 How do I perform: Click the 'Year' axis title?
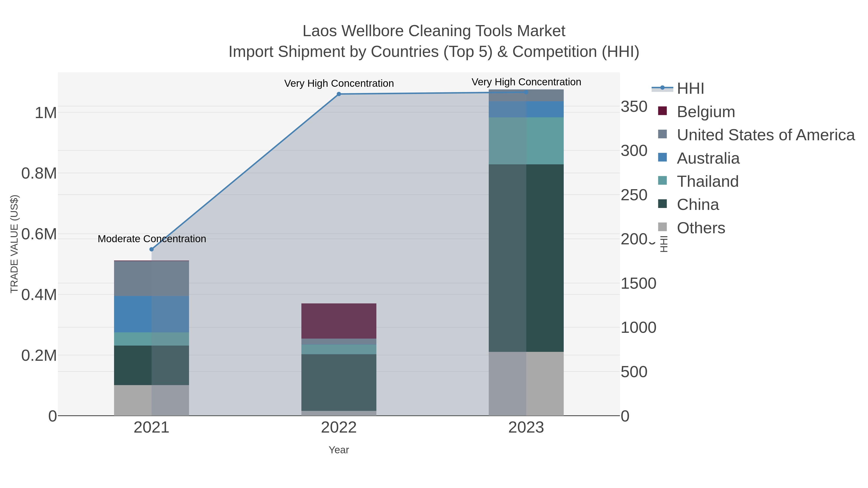[339, 450]
